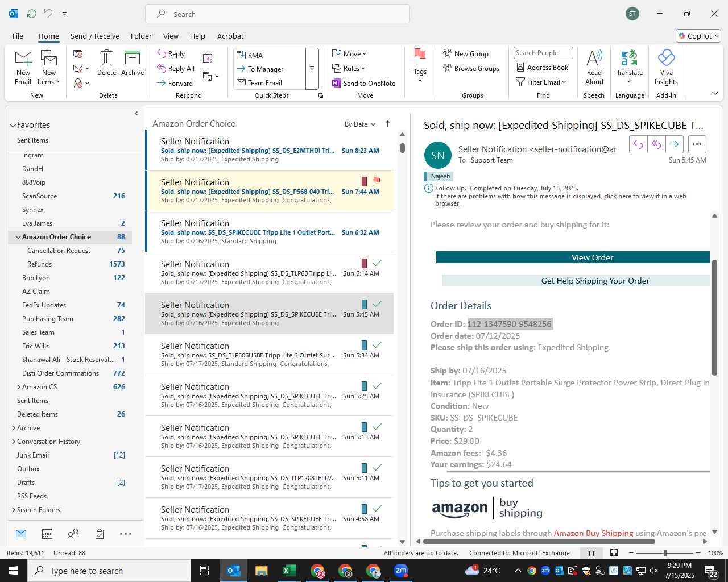Open Ignore conversation icon in Delete group
728x582 pixels.
tap(78, 54)
